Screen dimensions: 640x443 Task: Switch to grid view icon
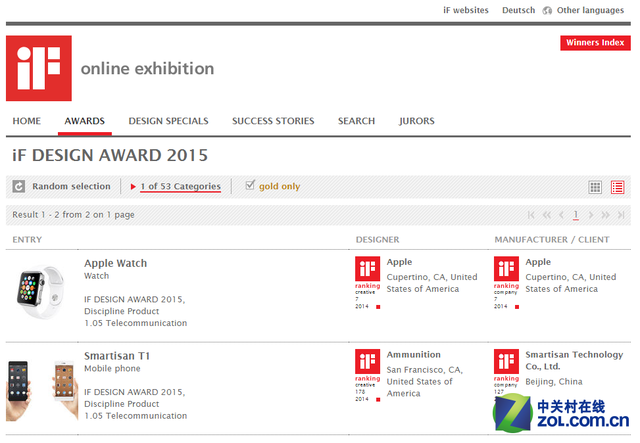[595, 187]
